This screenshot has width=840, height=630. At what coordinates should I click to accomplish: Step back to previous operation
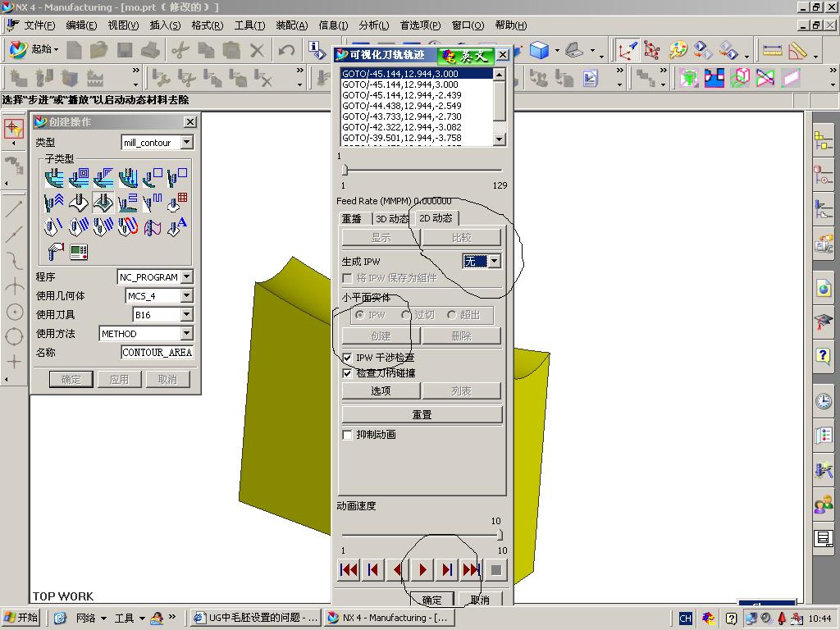pos(373,570)
